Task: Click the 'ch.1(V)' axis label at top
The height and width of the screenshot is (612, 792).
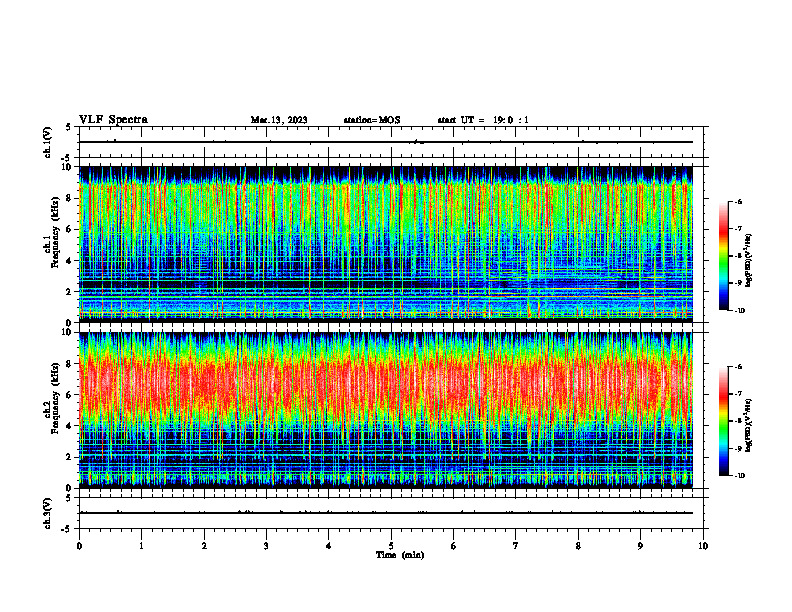Action: [x=47, y=142]
